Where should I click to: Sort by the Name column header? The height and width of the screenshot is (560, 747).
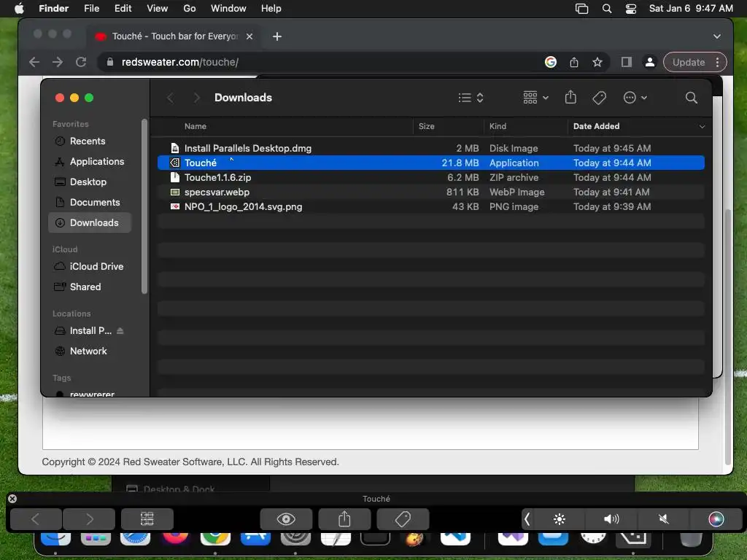(x=196, y=126)
